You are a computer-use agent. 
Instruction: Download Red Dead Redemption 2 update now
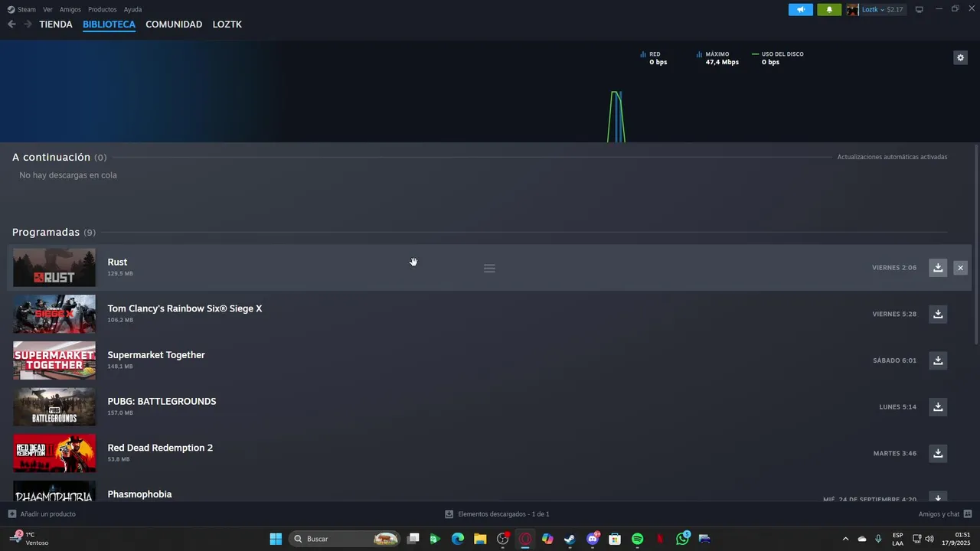pyautogui.click(x=938, y=453)
